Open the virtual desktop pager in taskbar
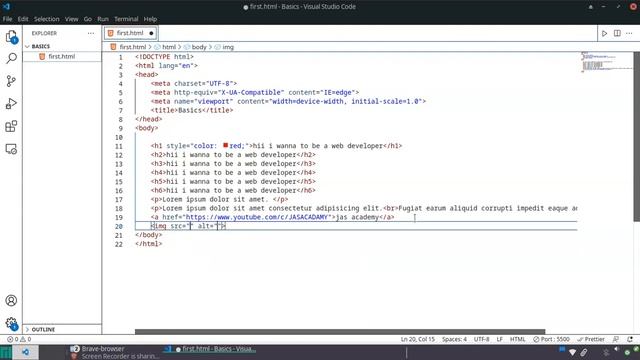 click(6, 352)
